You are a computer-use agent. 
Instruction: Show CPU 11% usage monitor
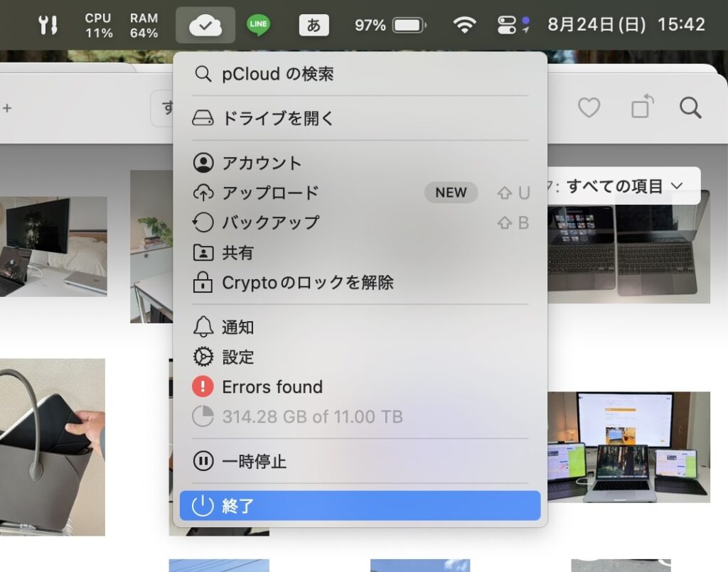98,25
